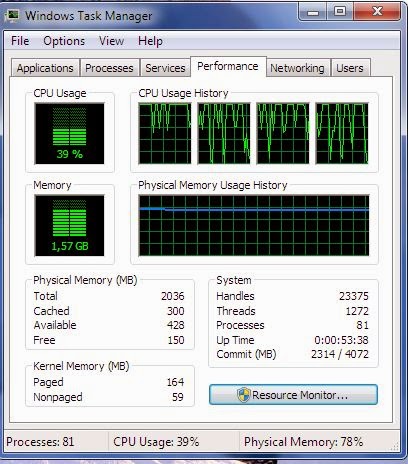Screen dimensions: 408x464
Task: Open the File menu
Action: tap(20, 41)
